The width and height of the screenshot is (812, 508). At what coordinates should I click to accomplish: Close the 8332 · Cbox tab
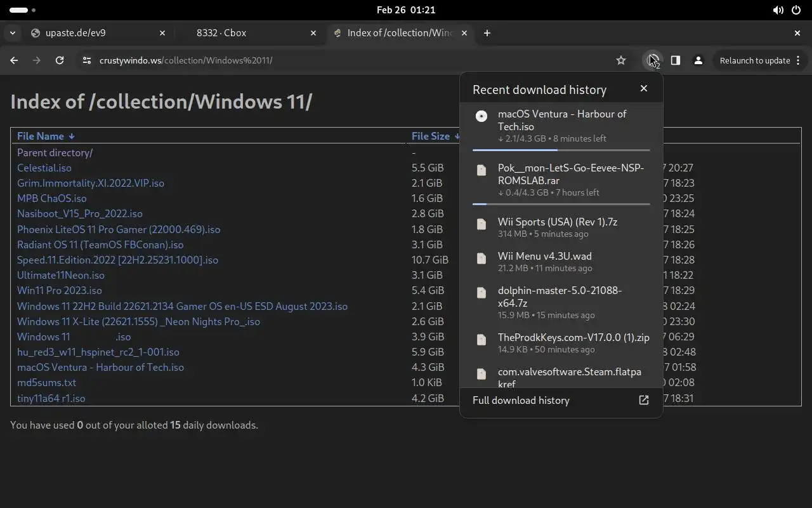click(313, 33)
